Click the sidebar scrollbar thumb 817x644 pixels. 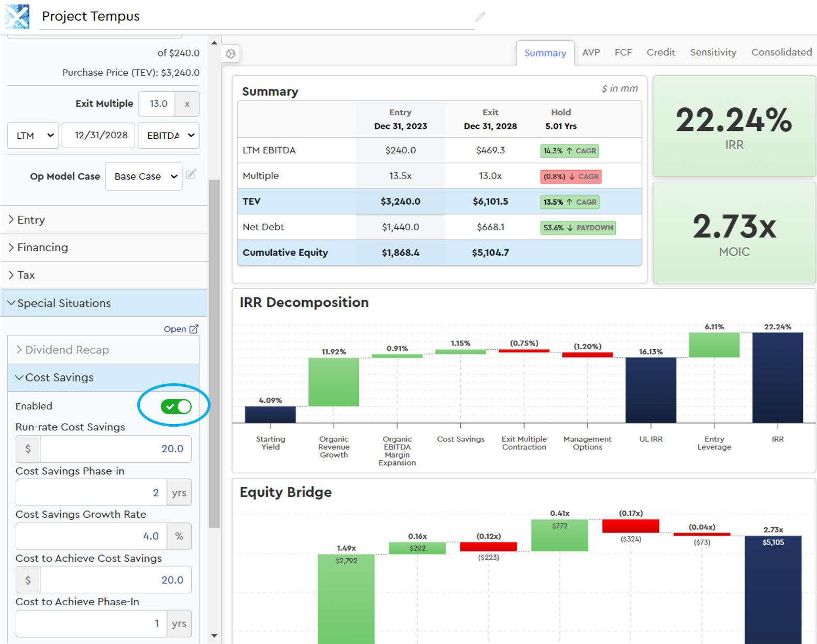click(x=214, y=353)
